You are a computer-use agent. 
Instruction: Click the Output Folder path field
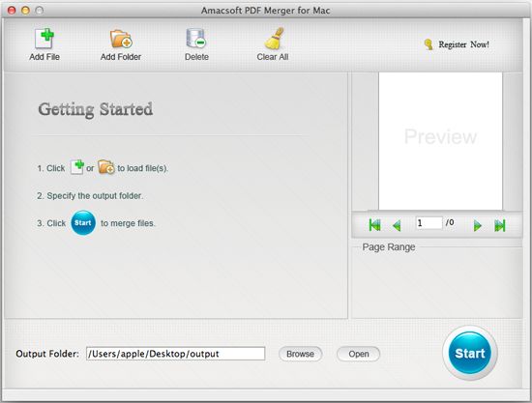[175, 354]
